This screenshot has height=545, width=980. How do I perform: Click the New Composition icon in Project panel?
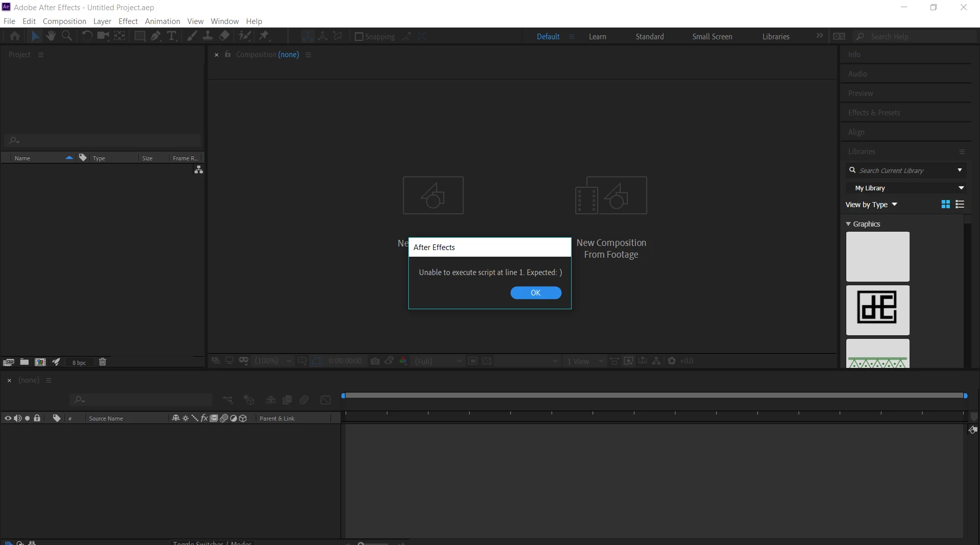pyautogui.click(x=40, y=362)
